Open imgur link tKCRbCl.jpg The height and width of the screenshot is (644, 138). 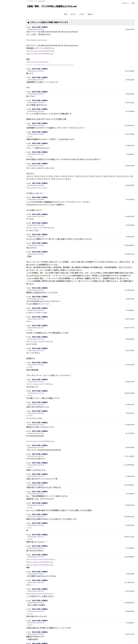pyautogui.click(x=40, y=562)
